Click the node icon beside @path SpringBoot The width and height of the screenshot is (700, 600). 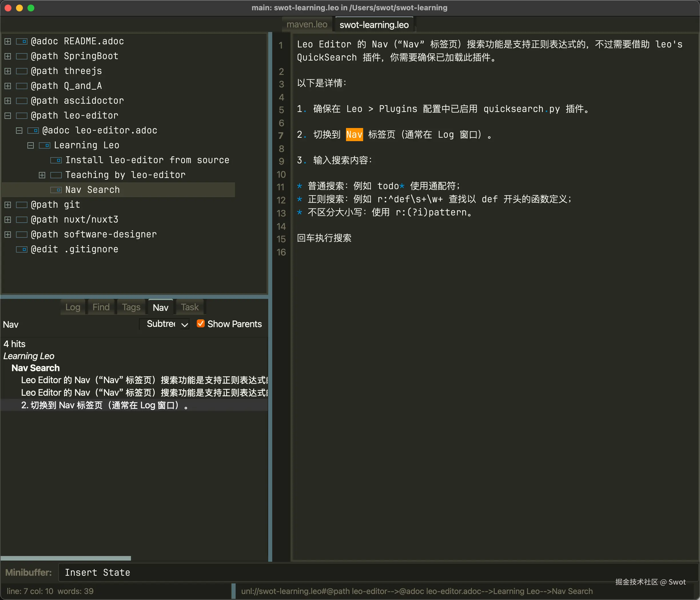click(x=22, y=56)
